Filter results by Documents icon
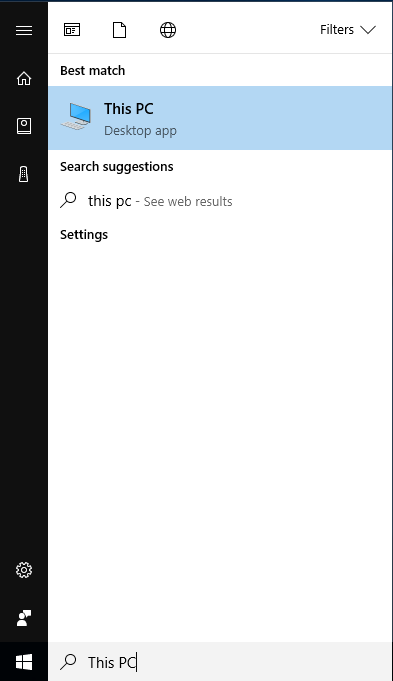This screenshot has height=681, width=393. point(119,30)
